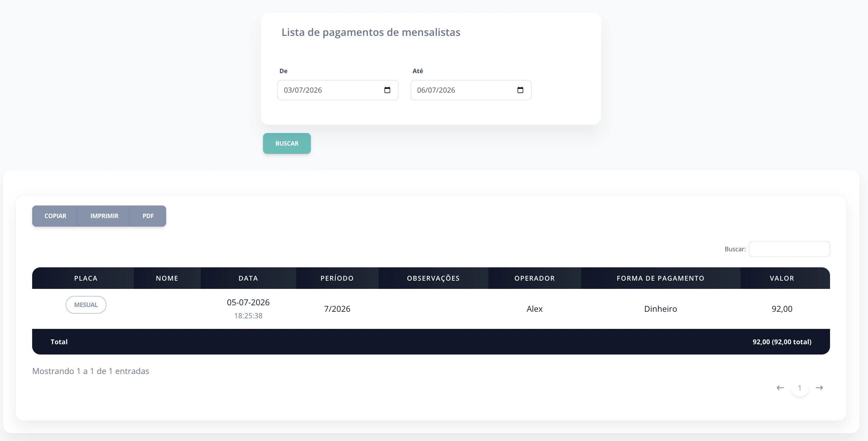The height and width of the screenshot is (441, 868).
Task: Export table as PDF
Action: [x=148, y=216]
